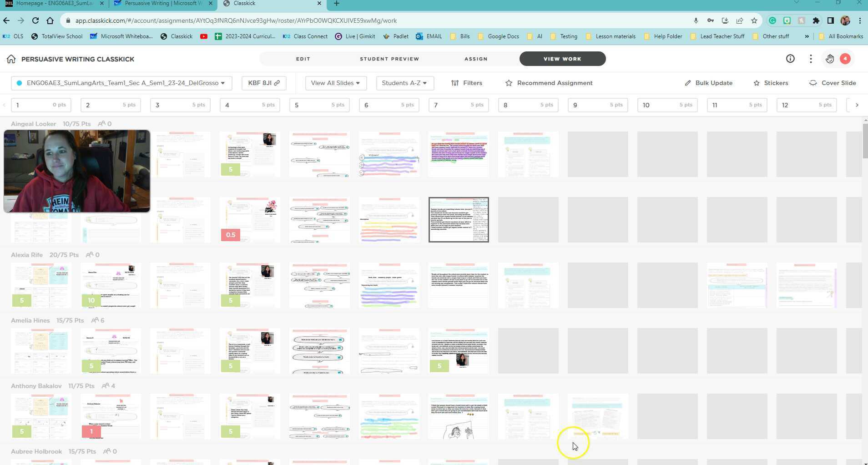Click the Aingeal Looker student name

click(x=33, y=124)
